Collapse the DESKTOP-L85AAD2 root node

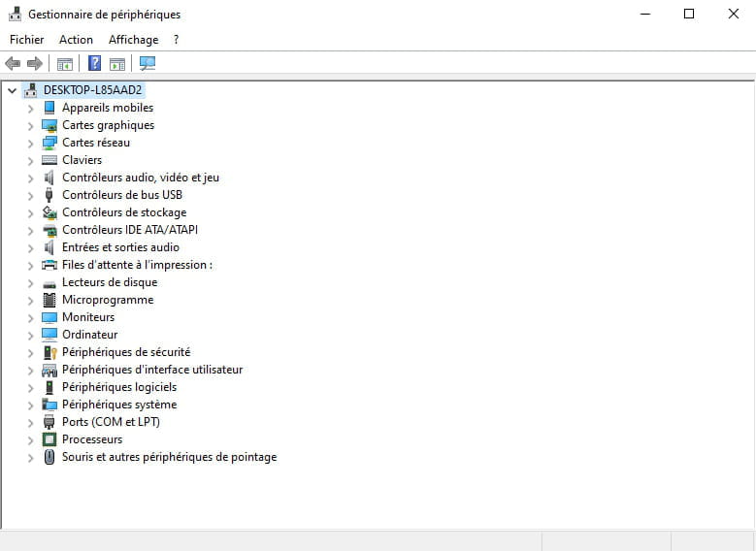click(12, 90)
